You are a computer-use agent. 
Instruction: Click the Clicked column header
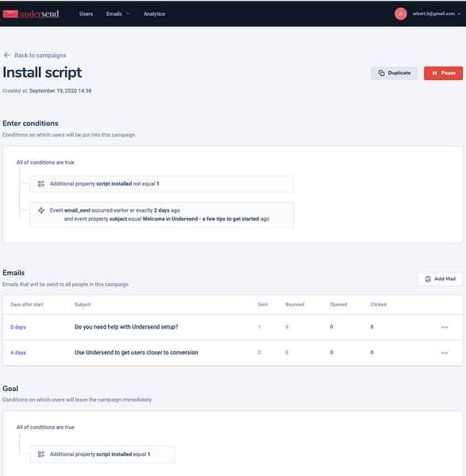[378, 305]
